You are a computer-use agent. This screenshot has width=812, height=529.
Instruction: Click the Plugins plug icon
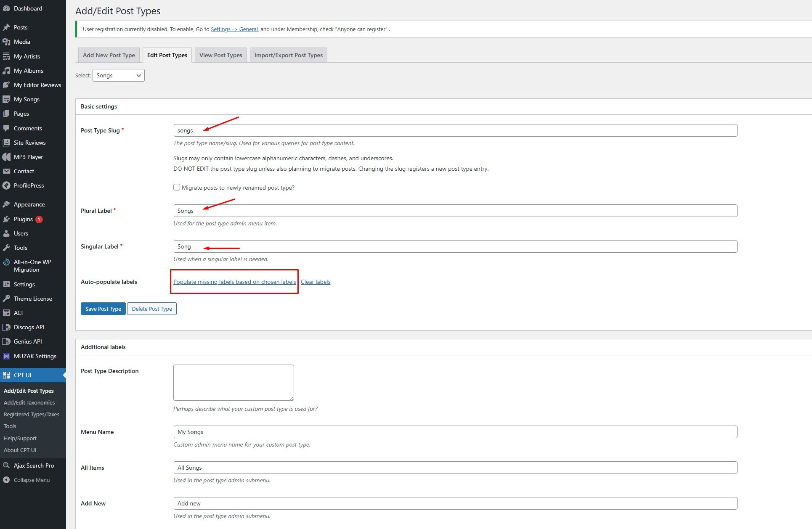pyautogui.click(x=6, y=219)
